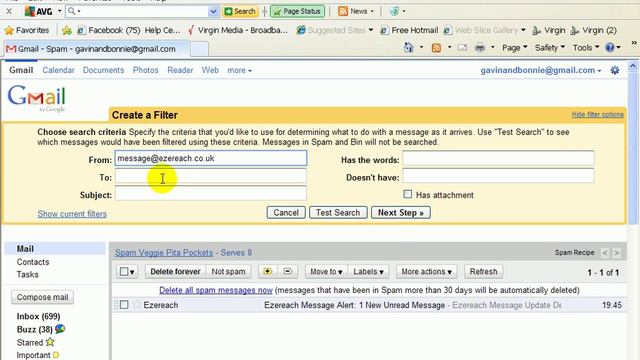Open the AVG logo dropdown arrow
The width and height of the screenshot is (640, 360).
click(59, 11)
